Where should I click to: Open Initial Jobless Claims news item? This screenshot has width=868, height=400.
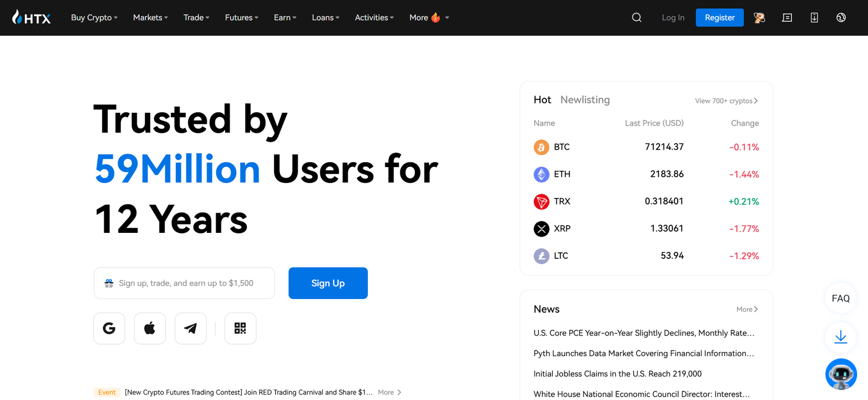coord(617,374)
